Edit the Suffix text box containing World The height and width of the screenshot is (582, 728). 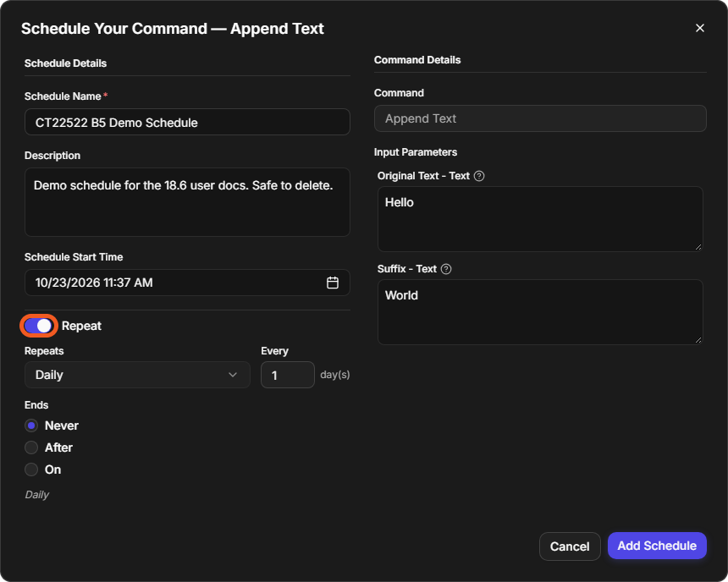(540, 312)
